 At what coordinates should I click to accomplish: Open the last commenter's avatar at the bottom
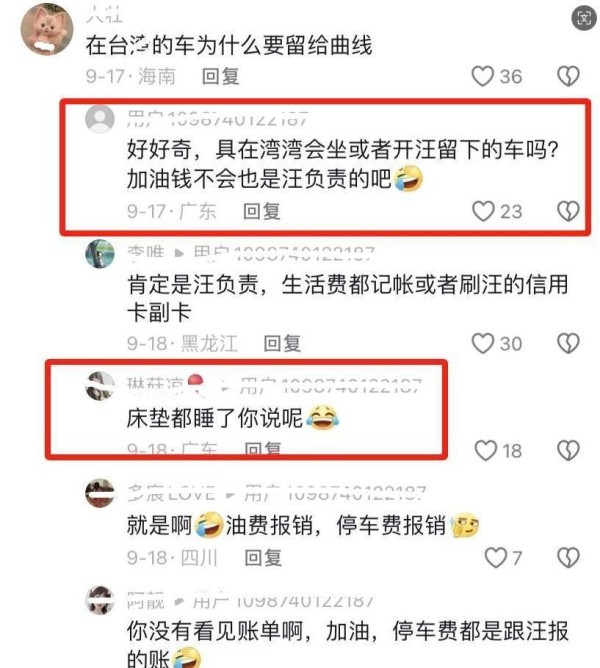(x=100, y=600)
